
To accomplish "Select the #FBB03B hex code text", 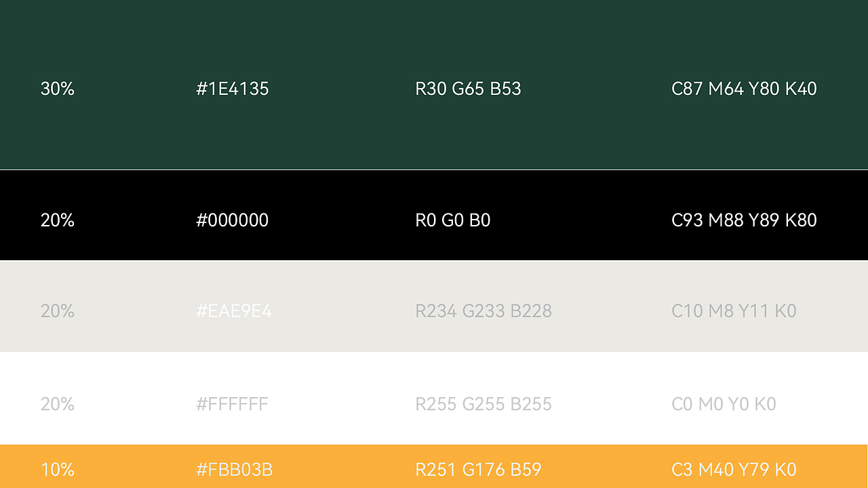I will pos(235,470).
